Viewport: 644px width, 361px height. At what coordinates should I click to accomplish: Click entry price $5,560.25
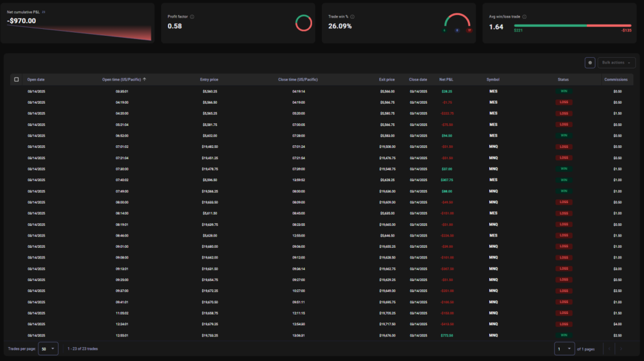[x=209, y=91]
